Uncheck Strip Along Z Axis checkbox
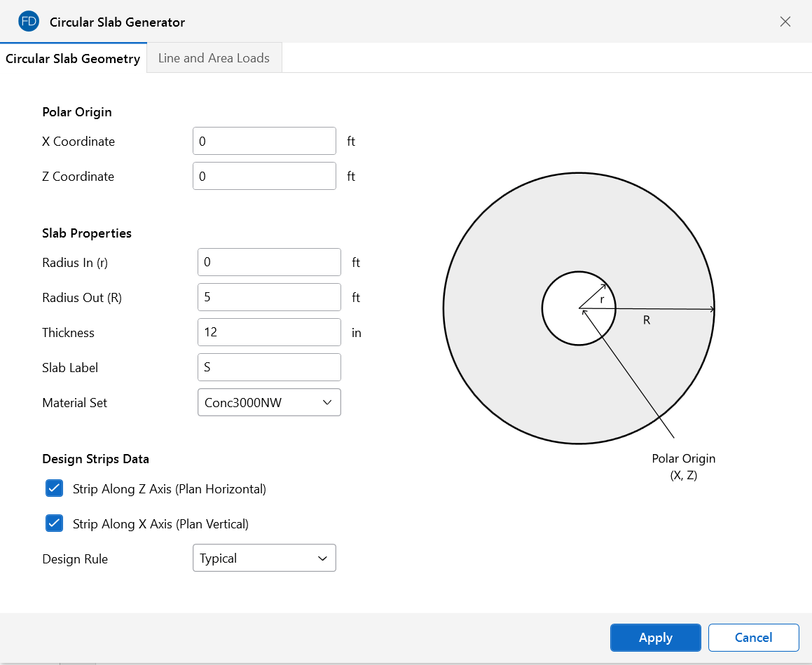 (x=54, y=488)
